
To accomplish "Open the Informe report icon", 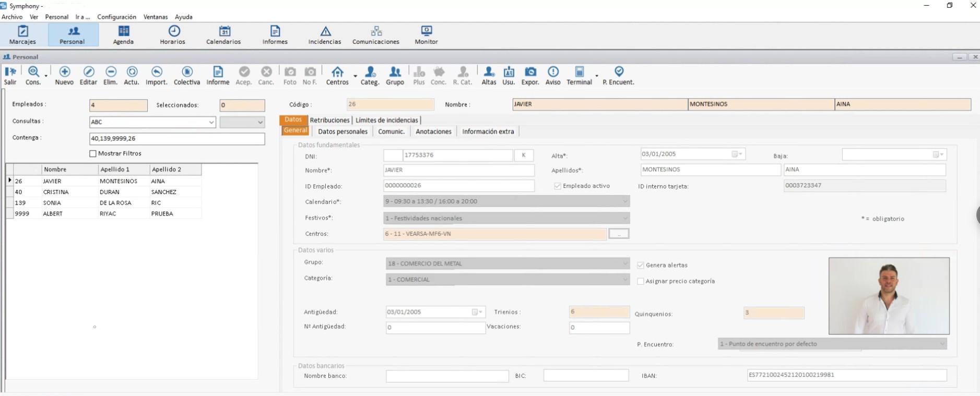I will click(218, 71).
